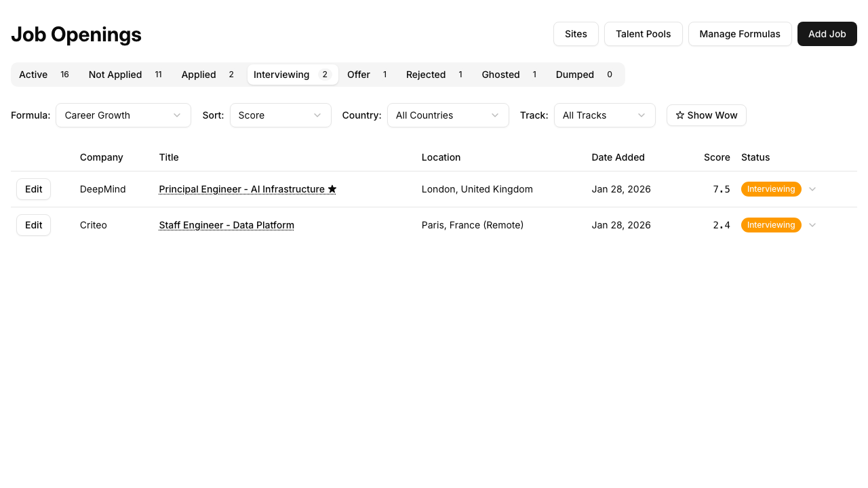Edit the DeepMind job entry
This screenshot has height=488, width=868.
[x=33, y=189]
